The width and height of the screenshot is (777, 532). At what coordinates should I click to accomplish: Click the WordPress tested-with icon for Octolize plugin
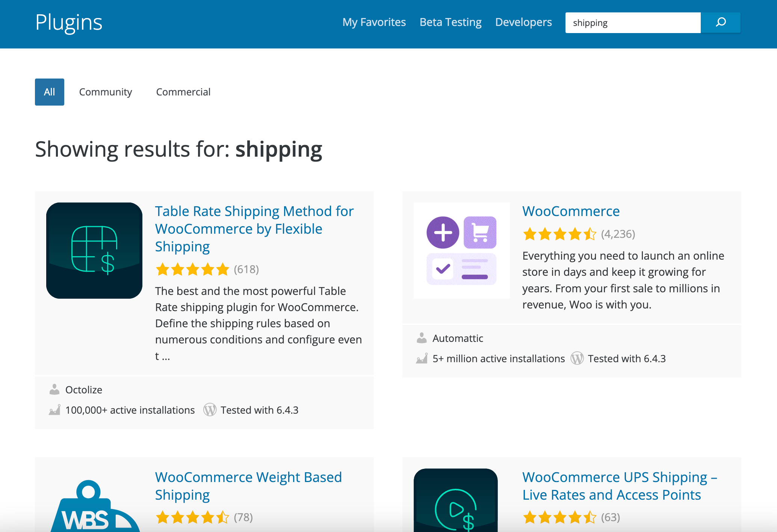(x=210, y=410)
